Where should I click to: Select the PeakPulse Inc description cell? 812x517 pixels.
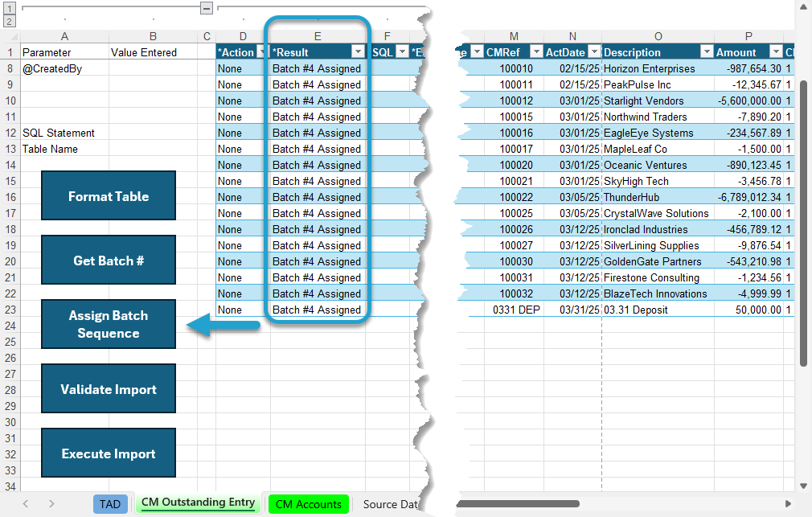[x=658, y=84]
